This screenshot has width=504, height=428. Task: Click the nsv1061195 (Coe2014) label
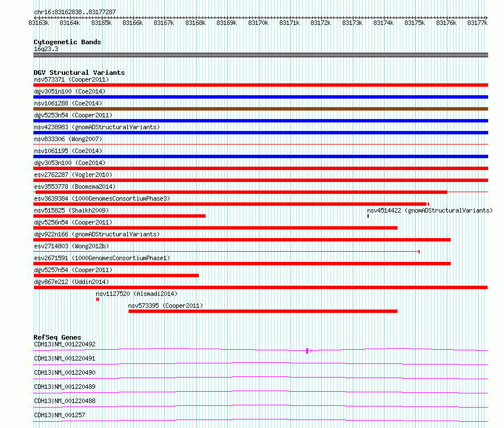point(68,151)
